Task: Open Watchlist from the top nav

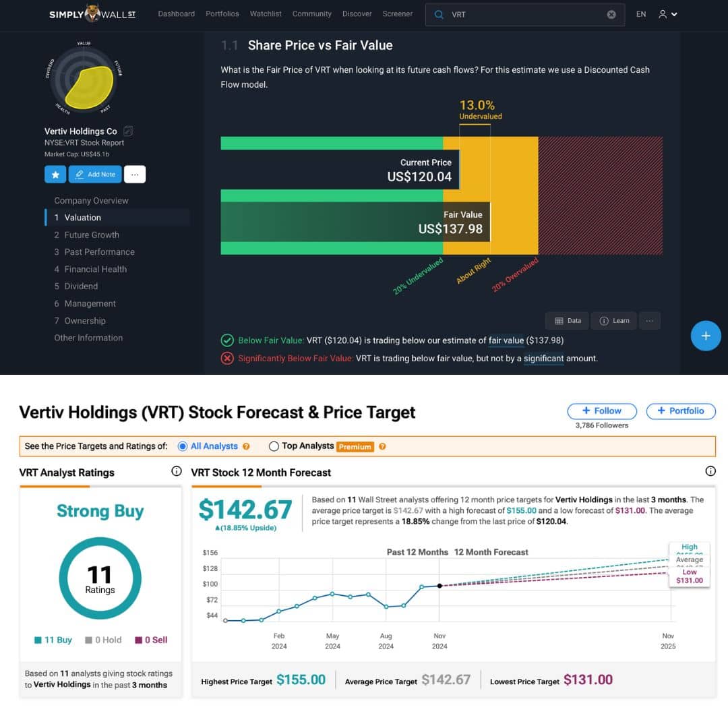Action: (266, 14)
